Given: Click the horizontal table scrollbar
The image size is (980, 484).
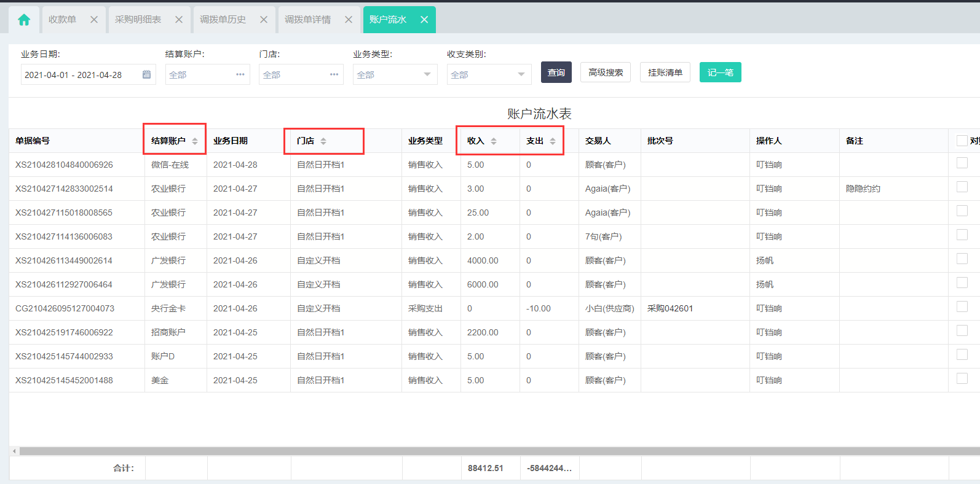Looking at the screenshot, I should [499, 451].
